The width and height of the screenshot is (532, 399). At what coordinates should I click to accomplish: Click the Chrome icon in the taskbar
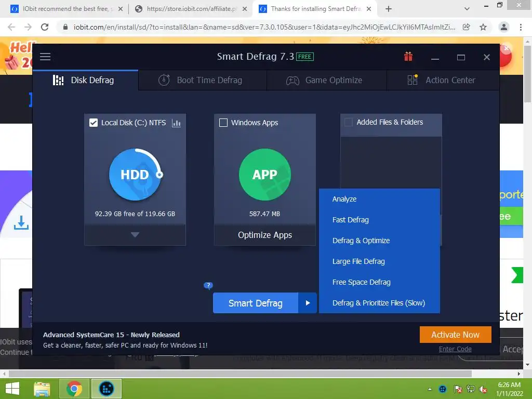pos(74,389)
